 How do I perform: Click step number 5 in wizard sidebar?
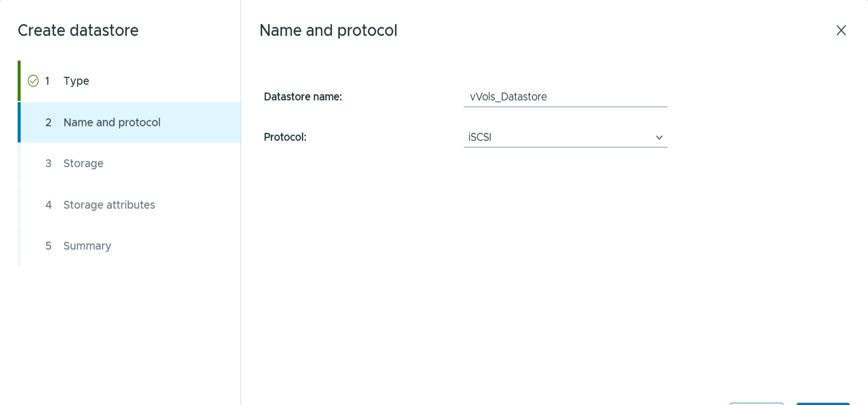pyautogui.click(x=48, y=246)
